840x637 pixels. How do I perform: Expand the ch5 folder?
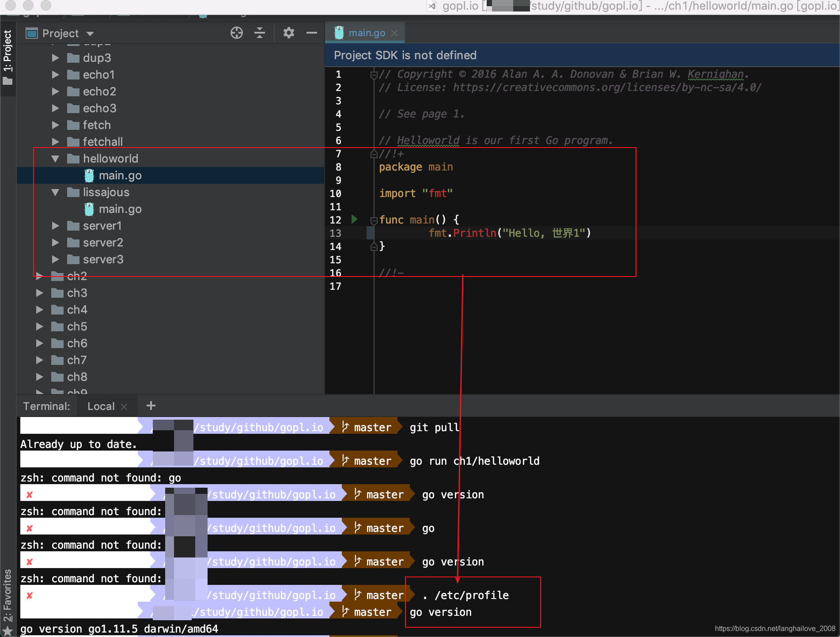pyautogui.click(x=39, y=326)
